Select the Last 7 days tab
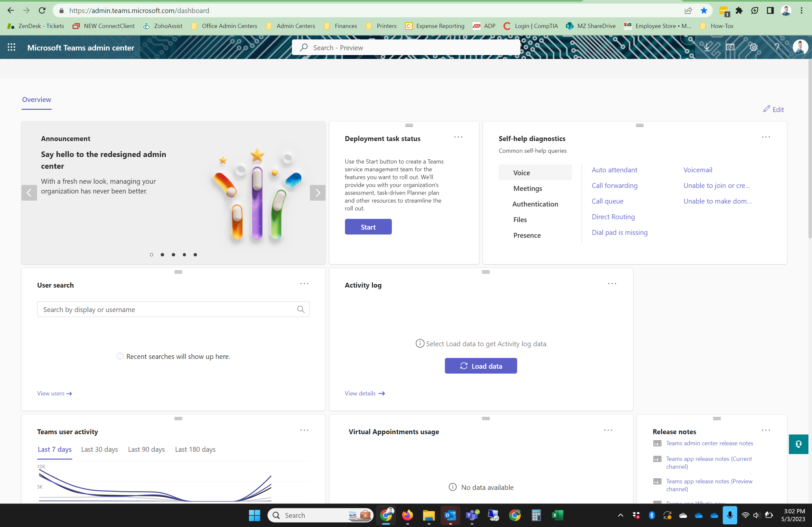This screenshot has height=527, width=812. coord(55,449)
